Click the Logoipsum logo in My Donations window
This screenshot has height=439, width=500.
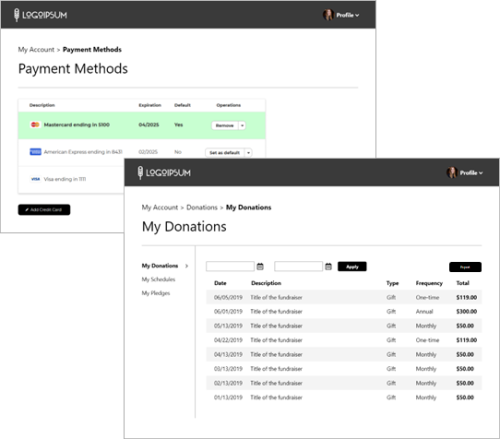pyautogui.click(x=164, y=173)
